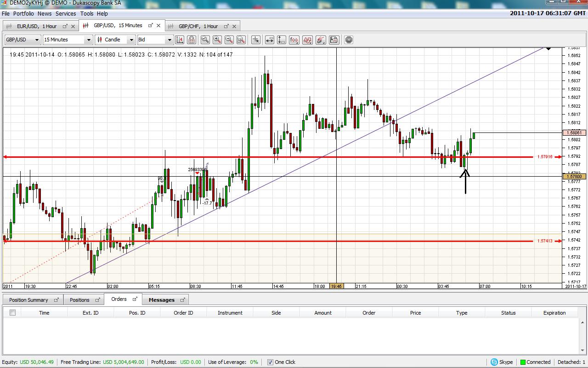Sort orders by Status column

508,313
